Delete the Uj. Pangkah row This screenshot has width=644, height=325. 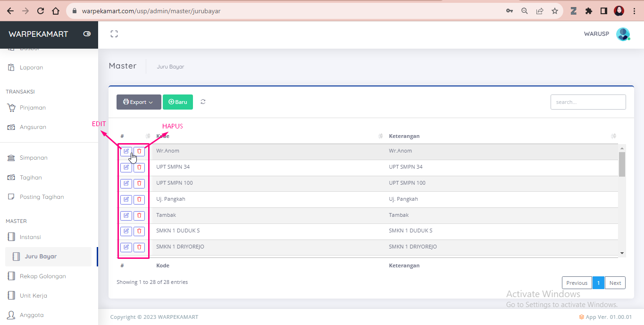point(139,199)
